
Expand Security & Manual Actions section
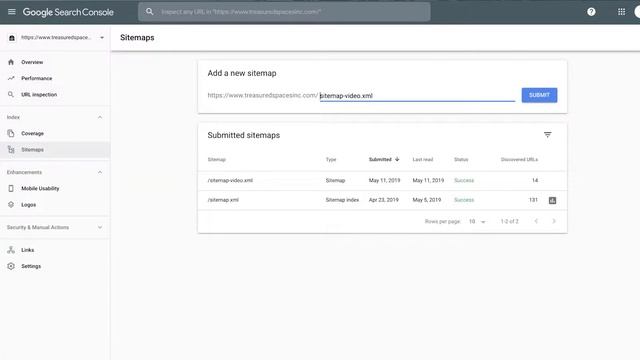click(x=100, y=227)
